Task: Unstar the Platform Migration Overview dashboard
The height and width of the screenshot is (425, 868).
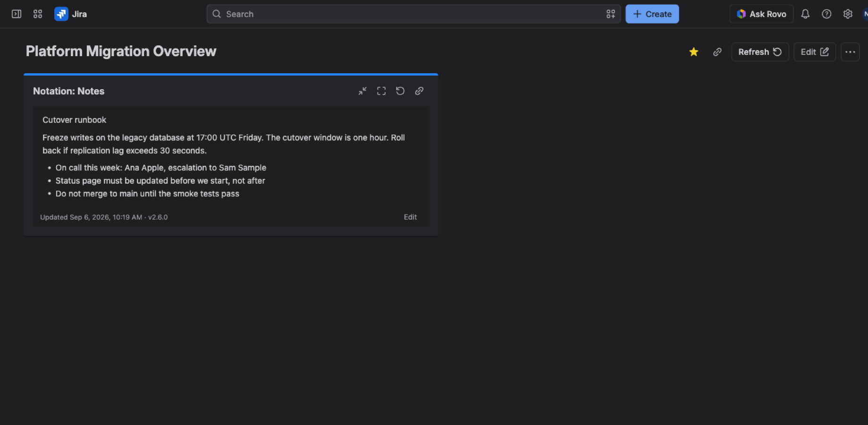Action: point(693,52)
